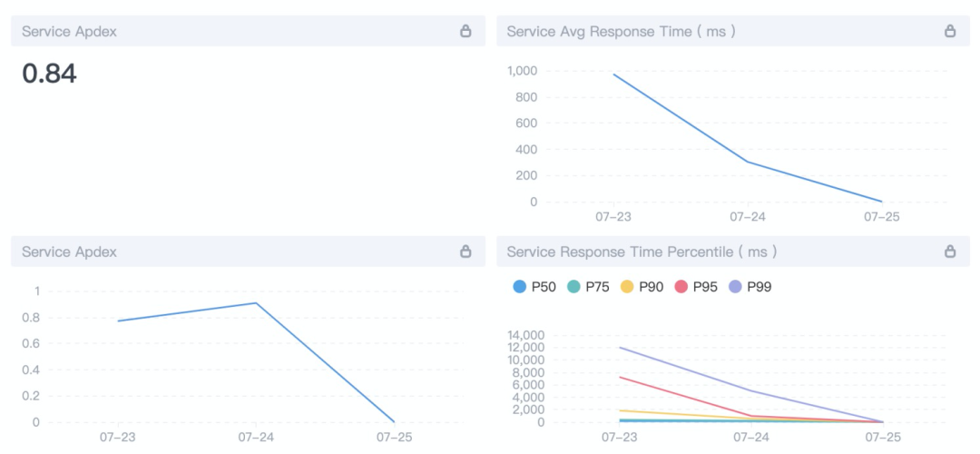
Task: Select the 0.84 Apdex value
Action: 49,74
